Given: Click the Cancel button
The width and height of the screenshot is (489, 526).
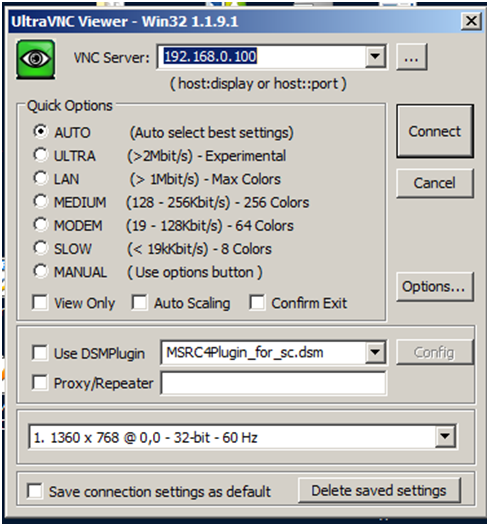Looking at the screenshot, I should click(435, 183).
